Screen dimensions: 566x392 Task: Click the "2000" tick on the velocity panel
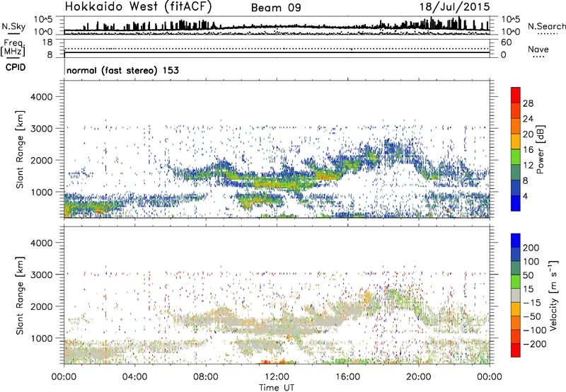(x=41, y=306)
